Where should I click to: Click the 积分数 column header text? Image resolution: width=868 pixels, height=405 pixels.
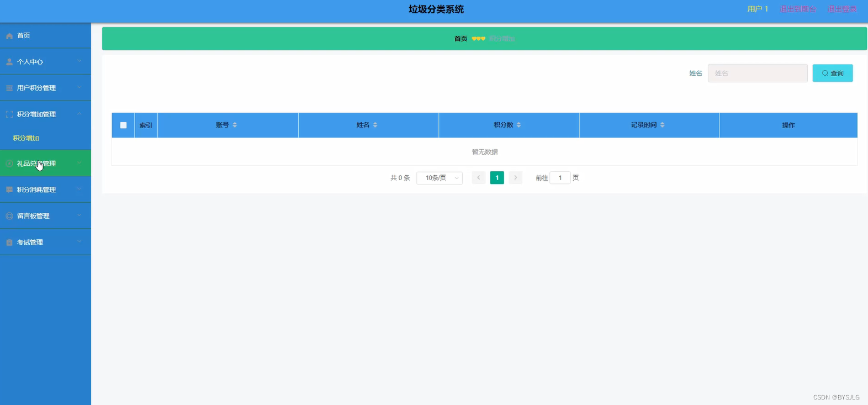coord(503,125)
